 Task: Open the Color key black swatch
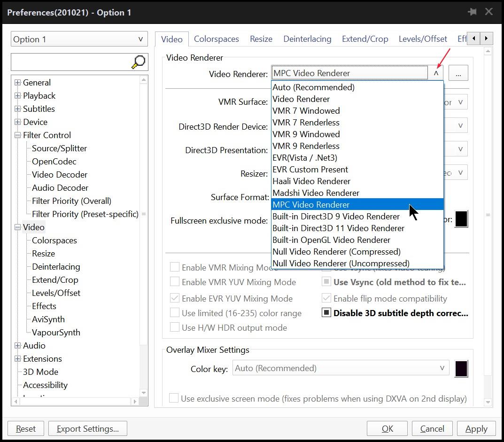pos(461,369)
